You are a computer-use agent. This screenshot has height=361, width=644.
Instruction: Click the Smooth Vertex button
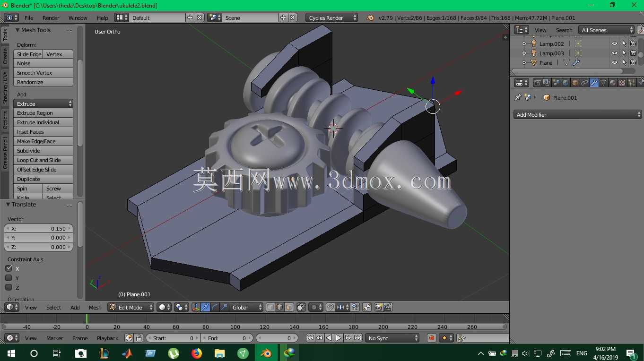coord(43,73)
